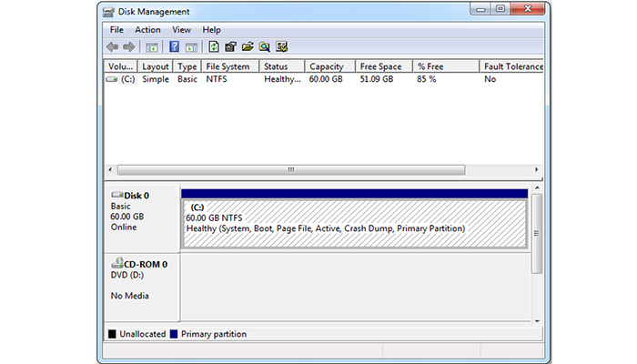
Task: Click the settings checklist toolbar icon
Action: [282, 47]
